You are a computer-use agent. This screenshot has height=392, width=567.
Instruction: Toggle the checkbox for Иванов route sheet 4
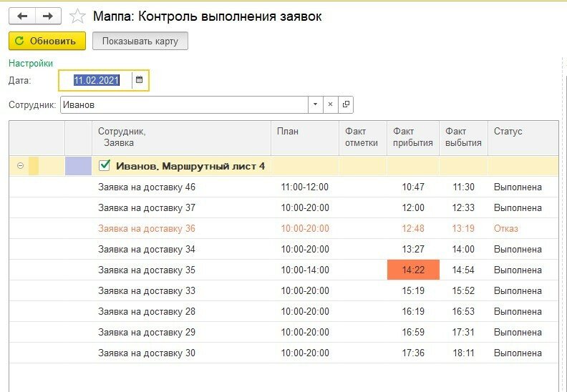(104, 166)
